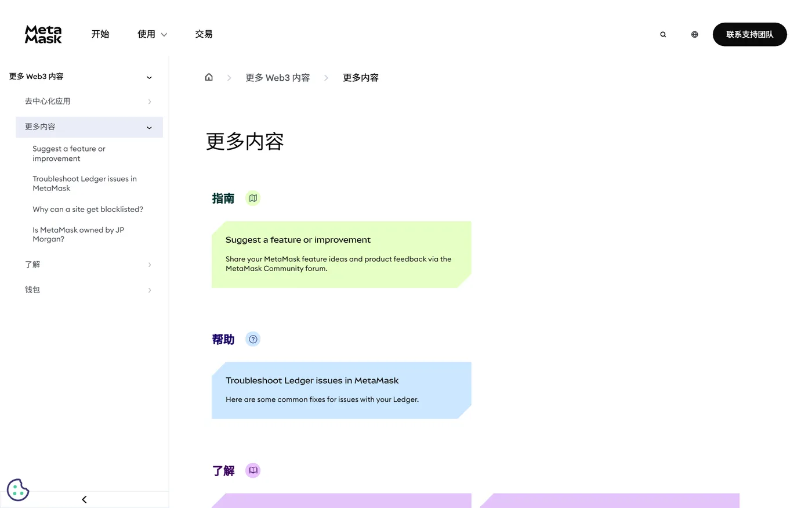Open sidebar link Troubleshoot Ledger issues in MetaMask
Screen dimensions: 812x508
pyautogui.click(x=85, y=183)
